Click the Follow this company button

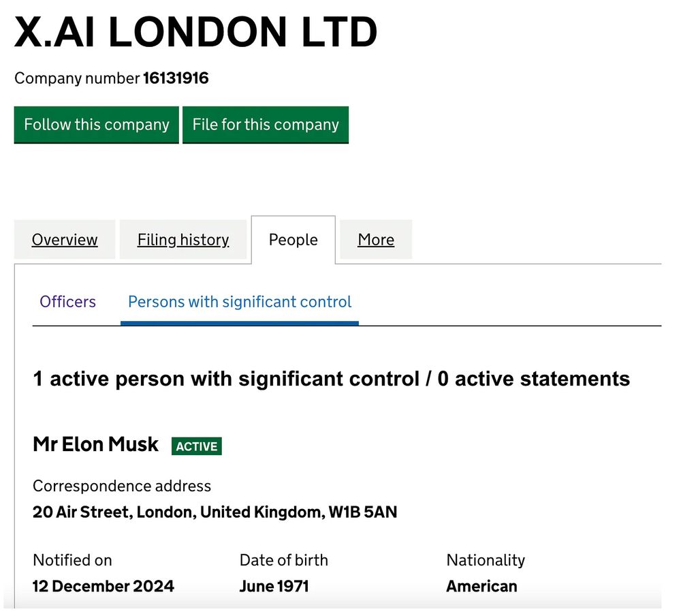point(97,125)
